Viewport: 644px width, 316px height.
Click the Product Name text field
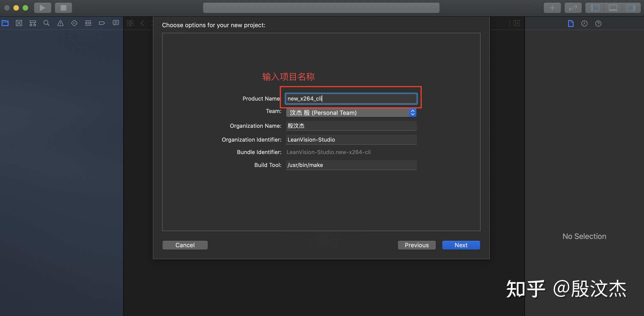[351, 98]
